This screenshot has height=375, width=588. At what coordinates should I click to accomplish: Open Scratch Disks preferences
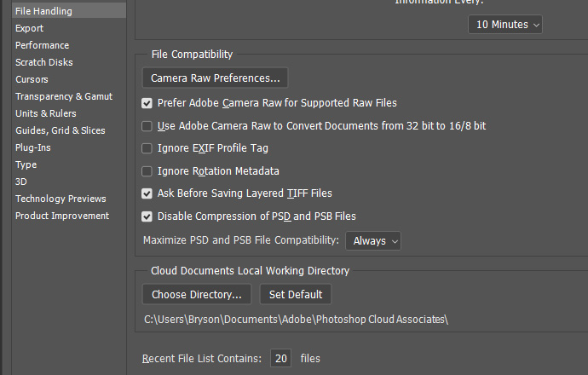43,62
